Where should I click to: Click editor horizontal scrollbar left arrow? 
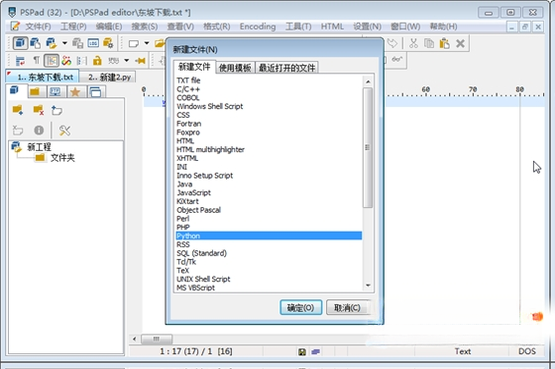click(x=135, y=339)
